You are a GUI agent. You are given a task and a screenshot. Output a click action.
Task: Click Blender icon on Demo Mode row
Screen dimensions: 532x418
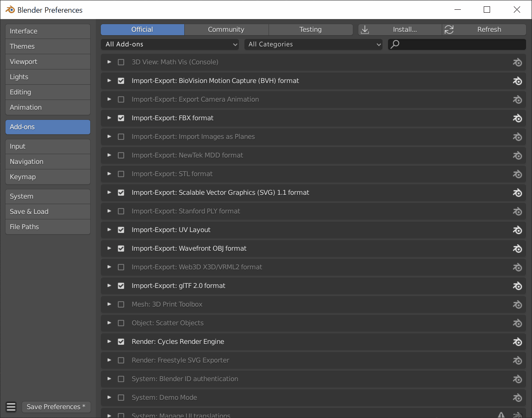pyautogui.click(x=517, y=398)
